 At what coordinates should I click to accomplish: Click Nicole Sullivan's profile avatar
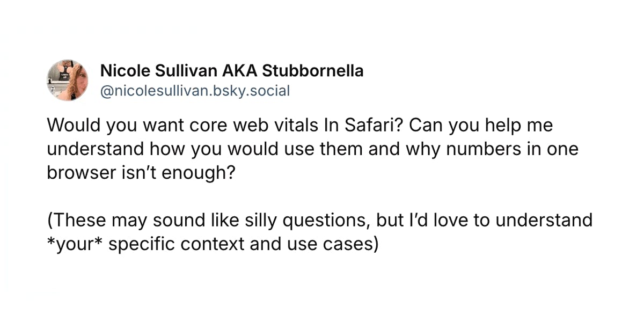click(68, 80)
